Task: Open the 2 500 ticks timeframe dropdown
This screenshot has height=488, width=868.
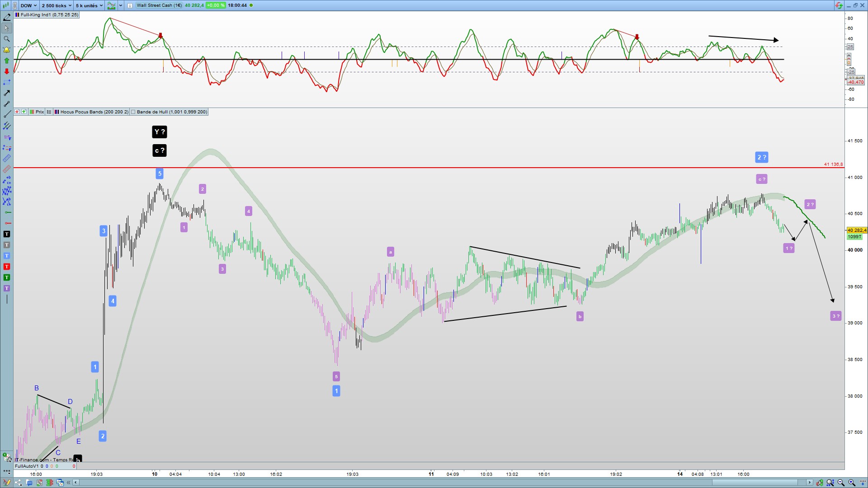Action: [57, 5]
